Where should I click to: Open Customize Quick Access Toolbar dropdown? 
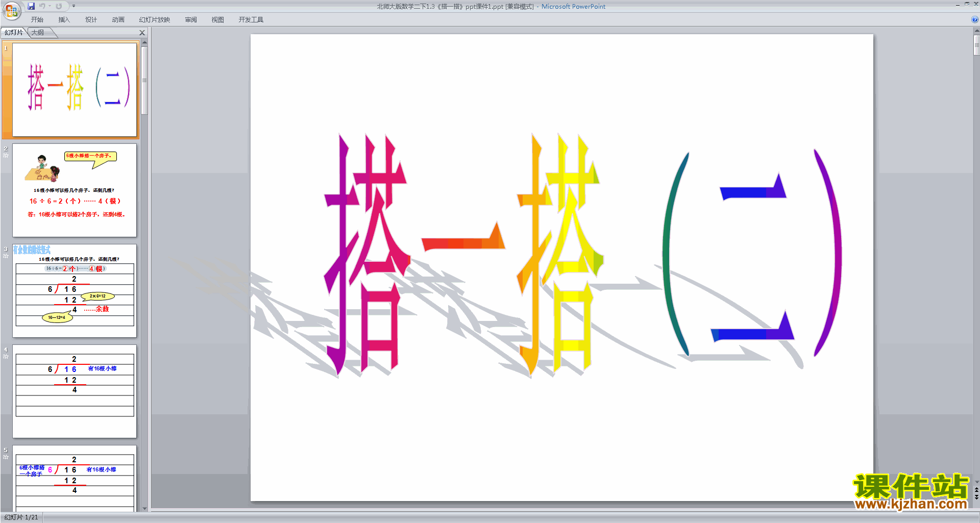pos(73,6)
